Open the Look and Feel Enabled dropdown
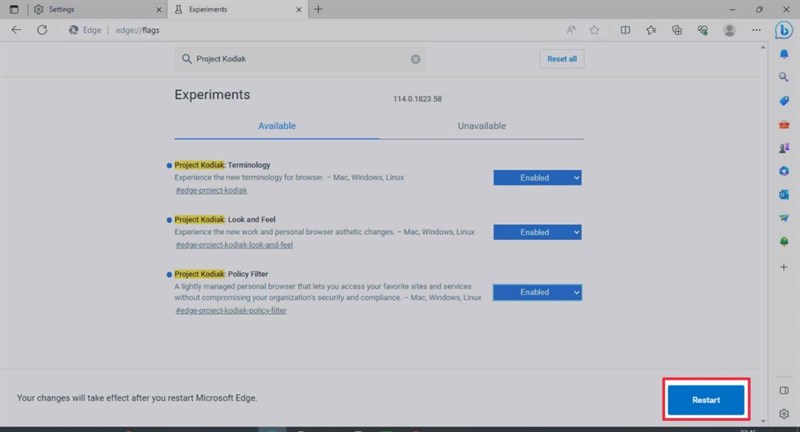 click(537, 232)
